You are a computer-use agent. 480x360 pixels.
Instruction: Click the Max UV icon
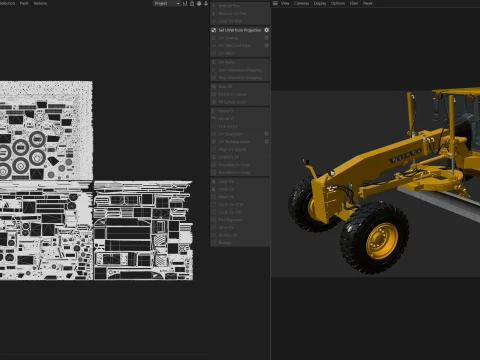point(214,87)
